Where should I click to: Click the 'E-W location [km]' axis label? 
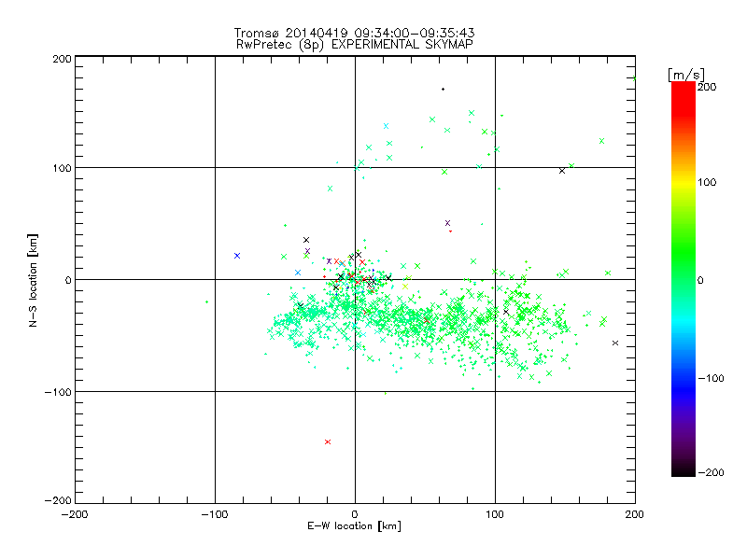coord(355,525)
